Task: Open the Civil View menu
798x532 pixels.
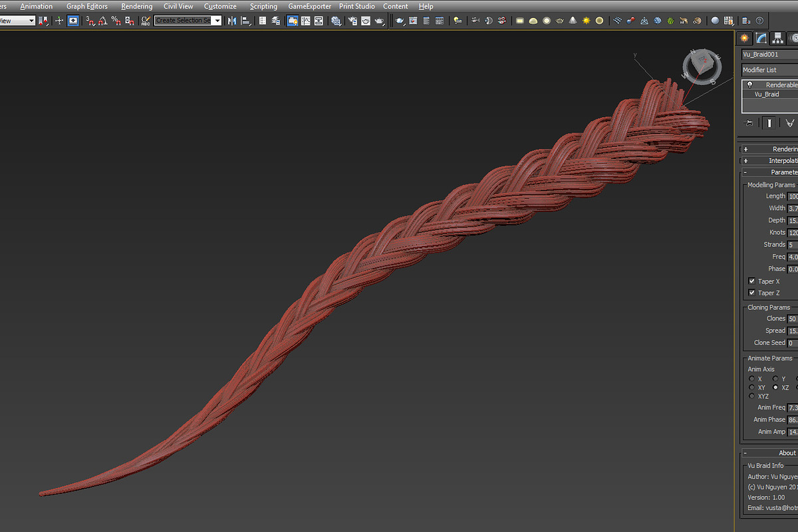Action: pos(178,6)
